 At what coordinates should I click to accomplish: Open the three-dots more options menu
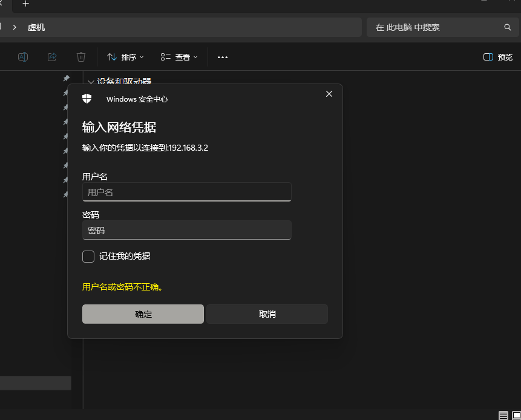[x=223, y=57]
